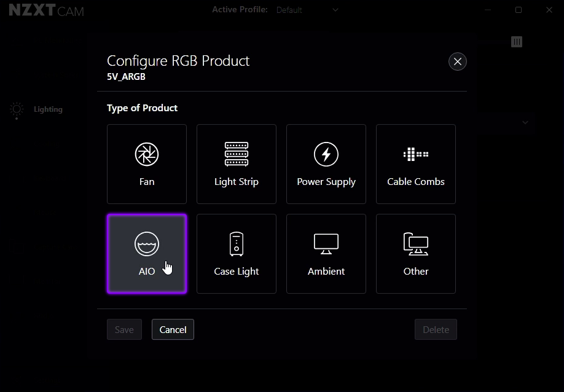Select the Ambient product type tile
Image resolution: width=564 pixels, height=392 pixels.
pyautogui.click(x=326, y=254)
